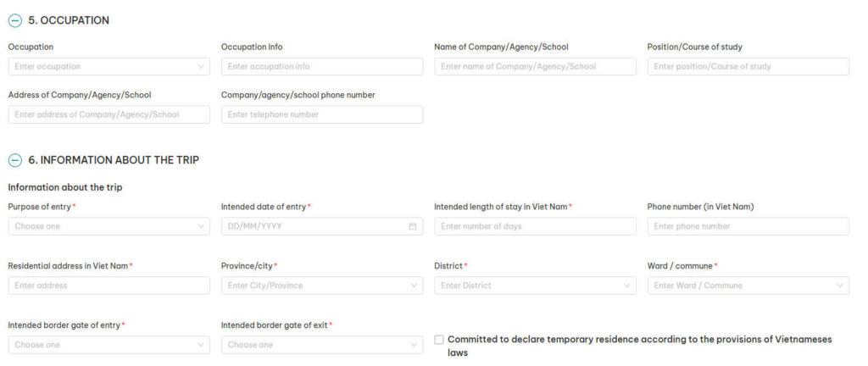The width and height of the screenshot is (868, 366).
Task: Focus the company phone number field
Action: 322,114
